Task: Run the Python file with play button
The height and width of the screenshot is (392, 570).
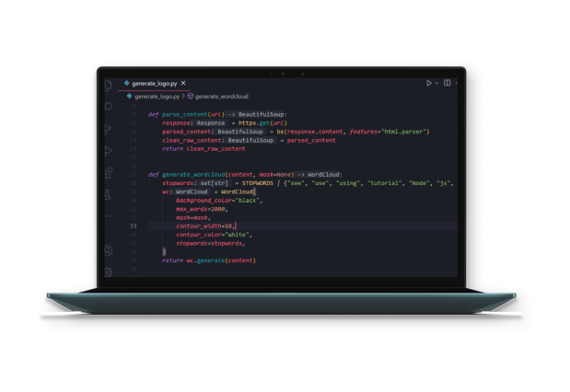Action: point(429,83)
